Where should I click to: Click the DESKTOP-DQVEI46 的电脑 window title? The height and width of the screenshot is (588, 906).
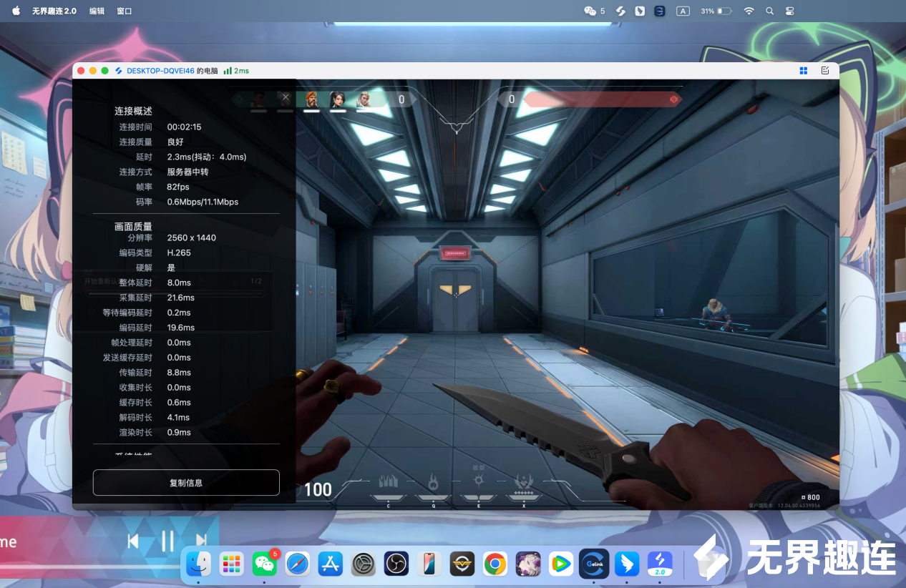pyautogui.click(x=172, y=71)
